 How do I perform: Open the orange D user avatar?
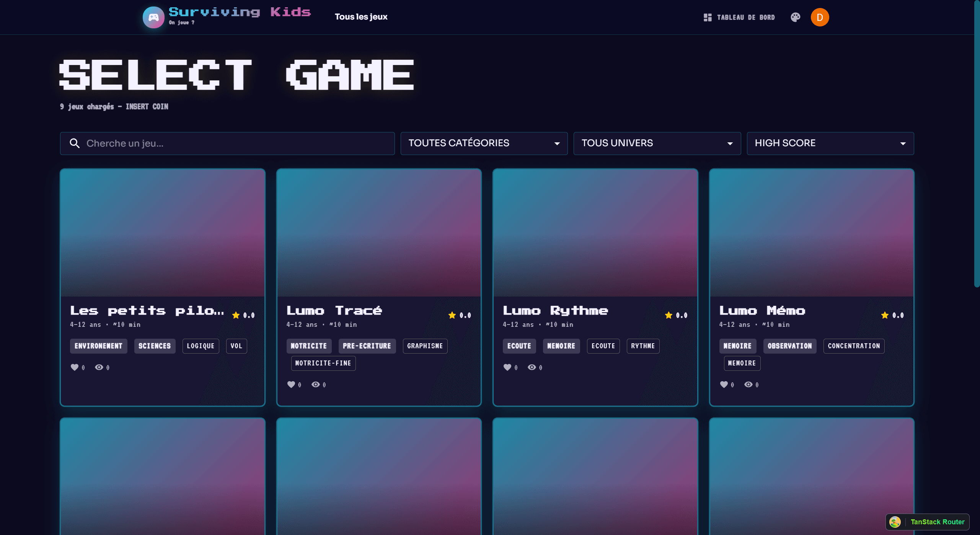point(820,17)
